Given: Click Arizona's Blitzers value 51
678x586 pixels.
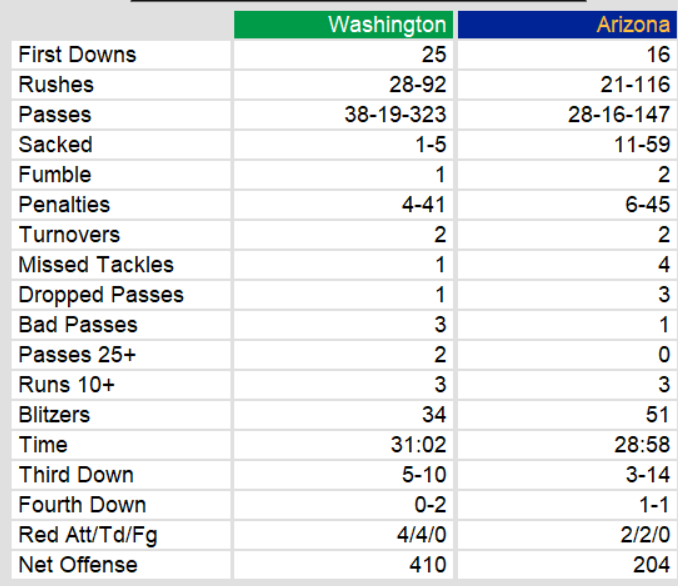Looking at the screenshot, I should tap(658, 415).
